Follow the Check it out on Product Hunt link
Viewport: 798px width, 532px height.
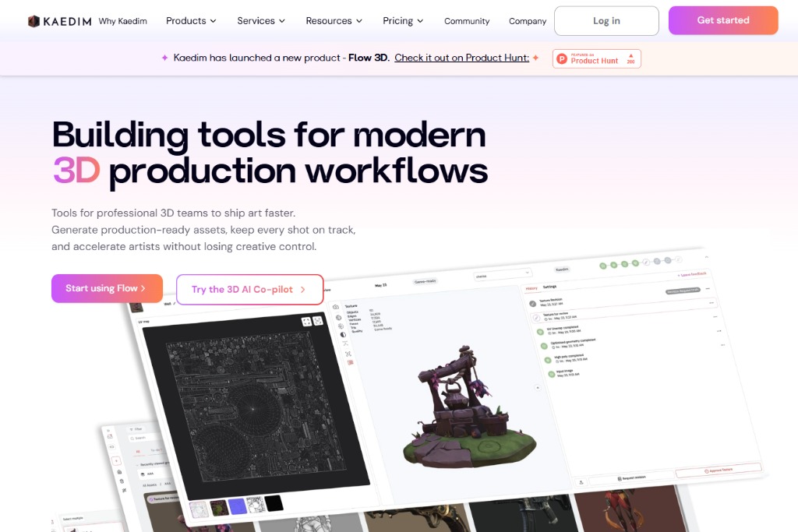tap(461, 58)
